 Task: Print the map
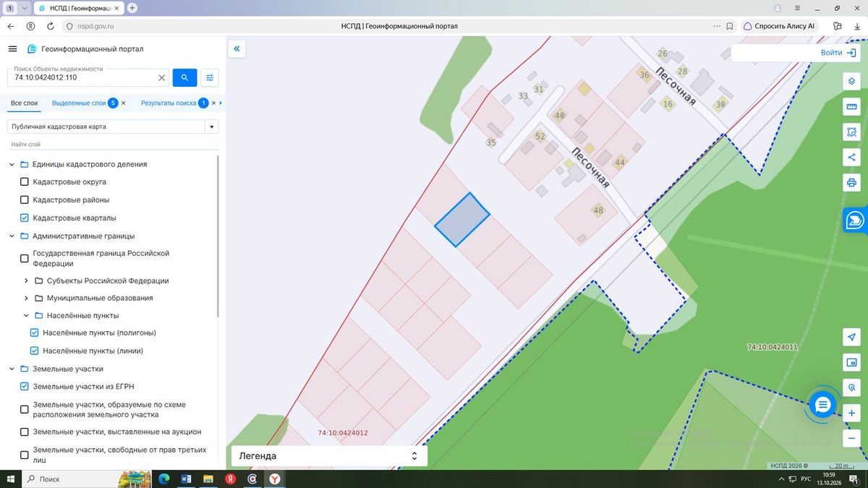click(851, 182)
